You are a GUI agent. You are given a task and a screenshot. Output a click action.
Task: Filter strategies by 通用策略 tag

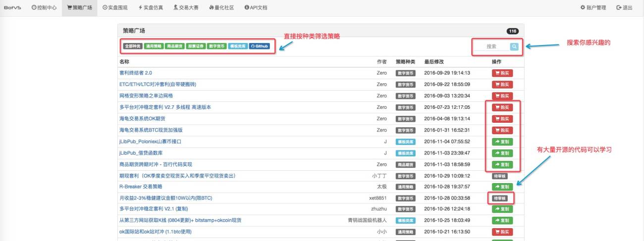tap(154, 46)
